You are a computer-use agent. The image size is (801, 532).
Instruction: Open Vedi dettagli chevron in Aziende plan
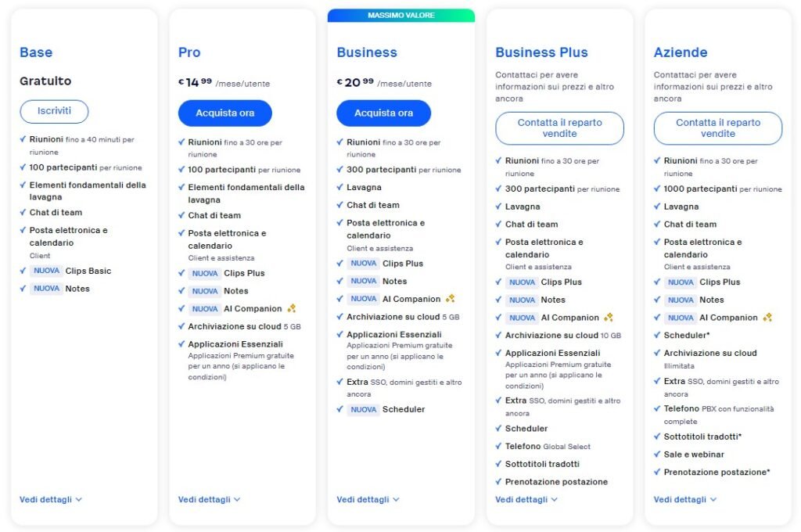[x=713, y=499]
